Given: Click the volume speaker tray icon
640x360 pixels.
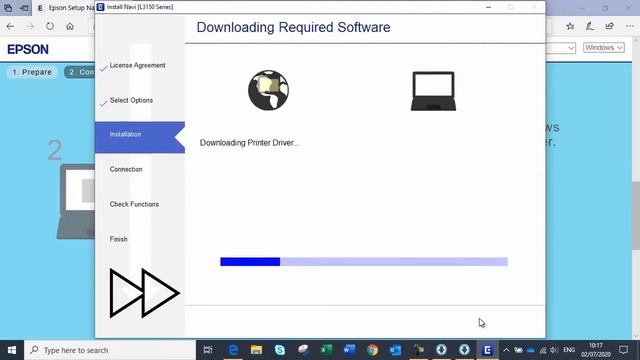Looking at the screenshot, I should pos(553,350).
